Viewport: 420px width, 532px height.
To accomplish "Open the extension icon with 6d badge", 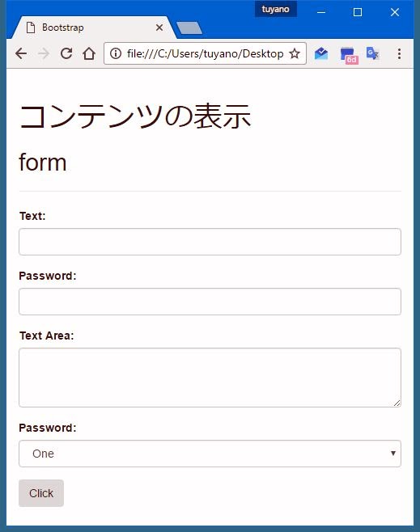I will coord(349,55).
